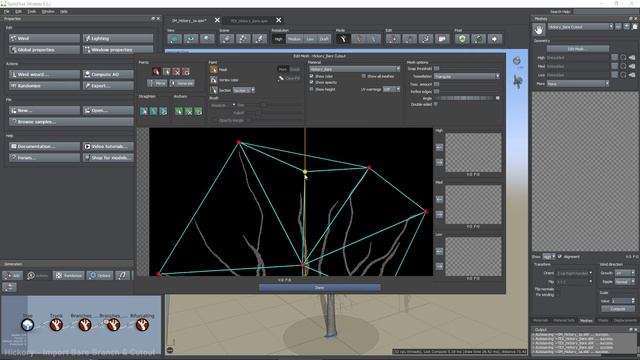This screenshot has height=360, width=640.
Task: Click the second View toolbar icon
Action: (x=191, y=39)
